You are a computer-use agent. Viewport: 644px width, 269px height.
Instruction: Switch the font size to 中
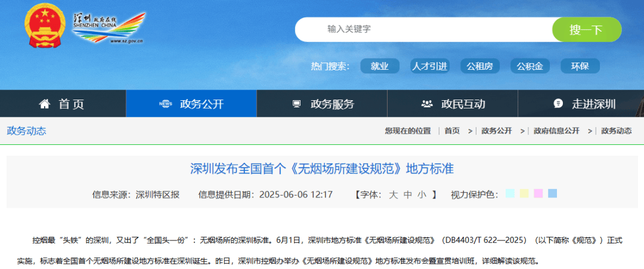coord(407,194)
